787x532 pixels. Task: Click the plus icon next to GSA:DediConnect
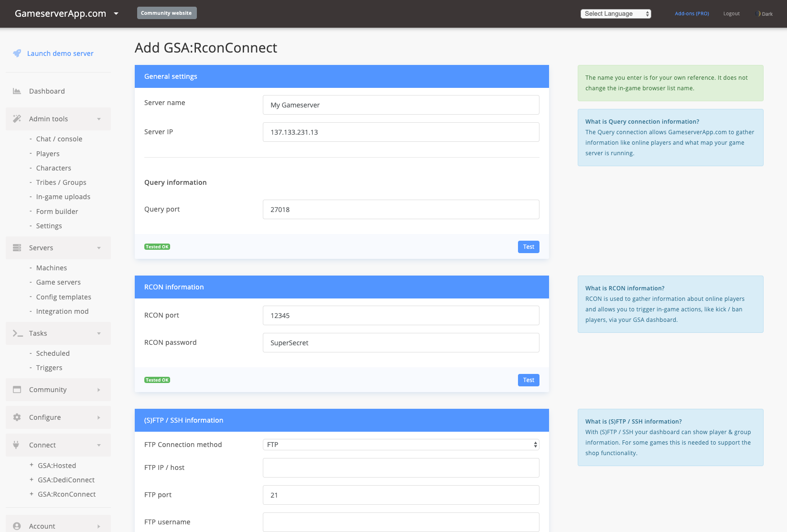pos(32,479)
